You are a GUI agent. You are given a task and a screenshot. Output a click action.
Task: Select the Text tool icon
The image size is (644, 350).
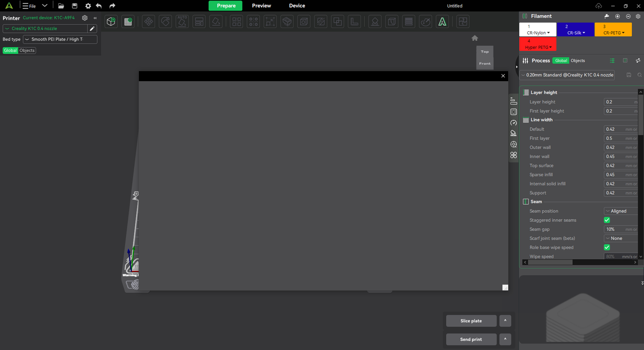coord(442,22)
